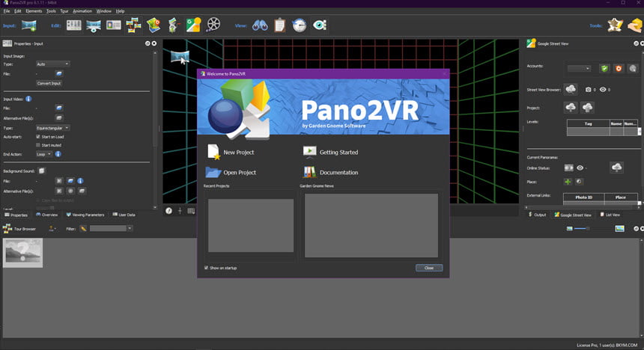Viewport: 644px width, 350px height.
Task: Open the Getting Started link
Action: [x=331, y=153]
